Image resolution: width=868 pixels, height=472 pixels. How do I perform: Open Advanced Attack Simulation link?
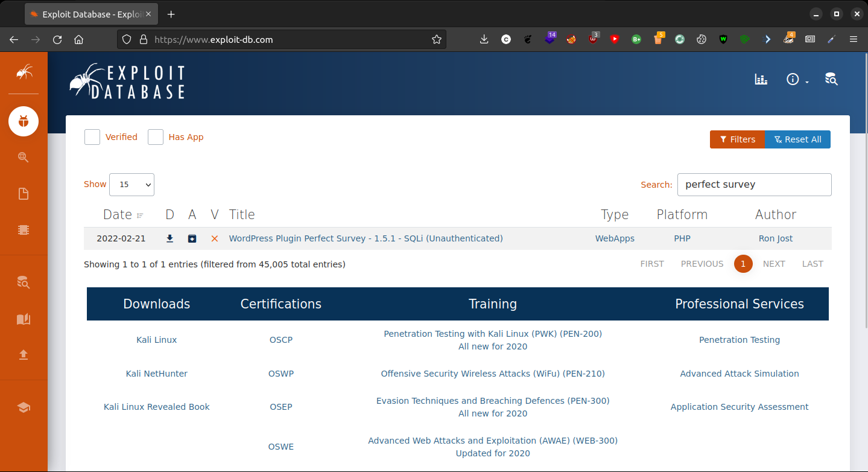coord(740,374)
